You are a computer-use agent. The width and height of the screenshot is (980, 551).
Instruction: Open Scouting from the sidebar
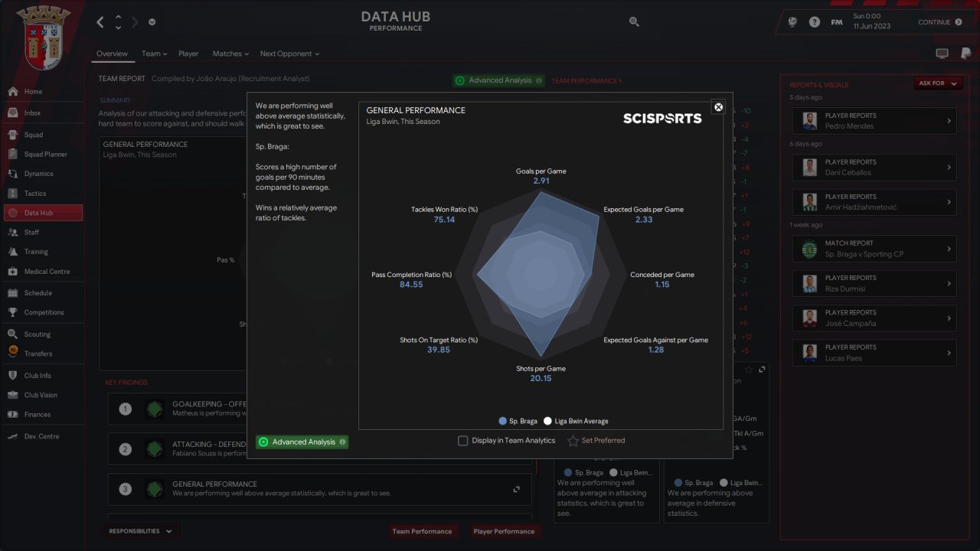[x=42, y=334]
